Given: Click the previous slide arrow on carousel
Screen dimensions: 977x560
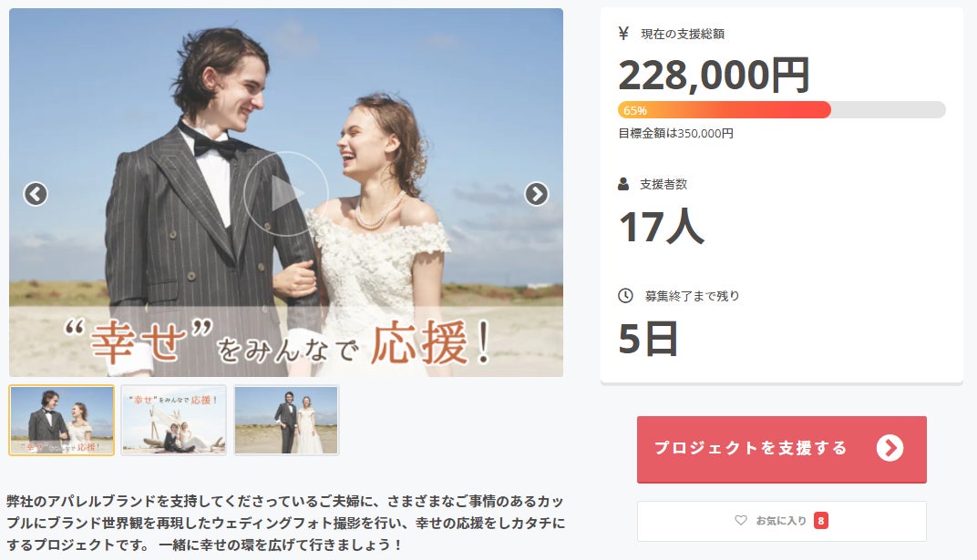Looking at the screenshot, I should point(36,194).
